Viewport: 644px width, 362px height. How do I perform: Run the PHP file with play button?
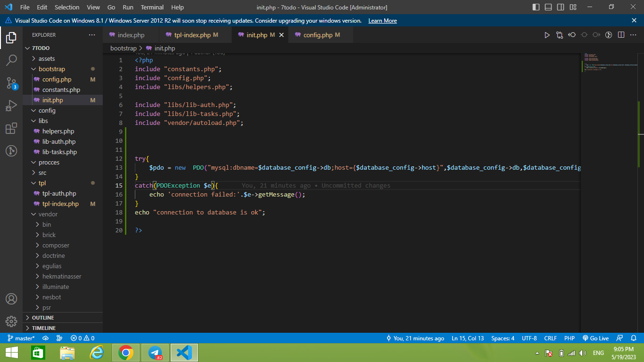click(547, 35)
